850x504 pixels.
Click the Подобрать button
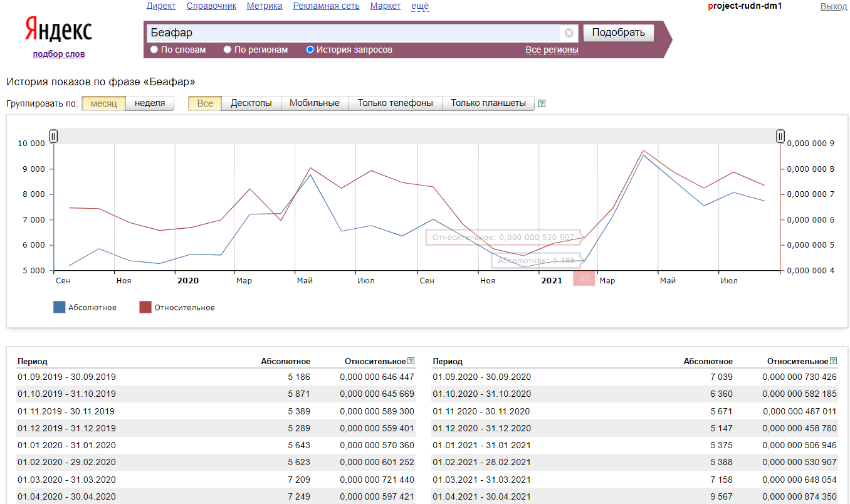pyautogui.click(x=619, y=33)
